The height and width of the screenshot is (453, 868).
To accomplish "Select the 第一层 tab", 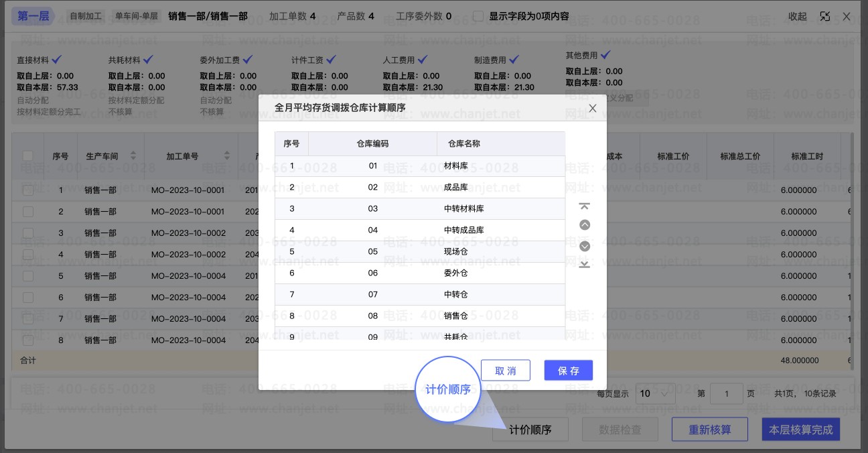I will tap(33, 16).
